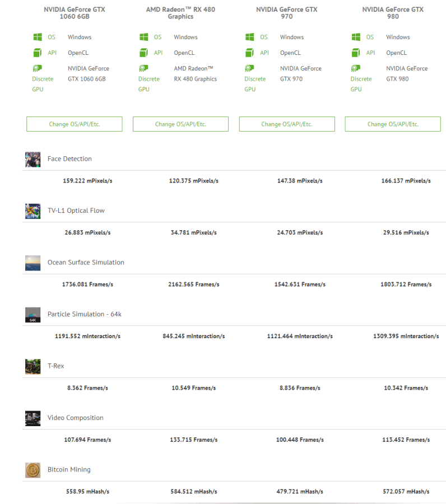Click the T-Rex benchmark thumbnail icon
Image resolution: width=446 pixels, height=504 pixels.
(x=32, y=367)
